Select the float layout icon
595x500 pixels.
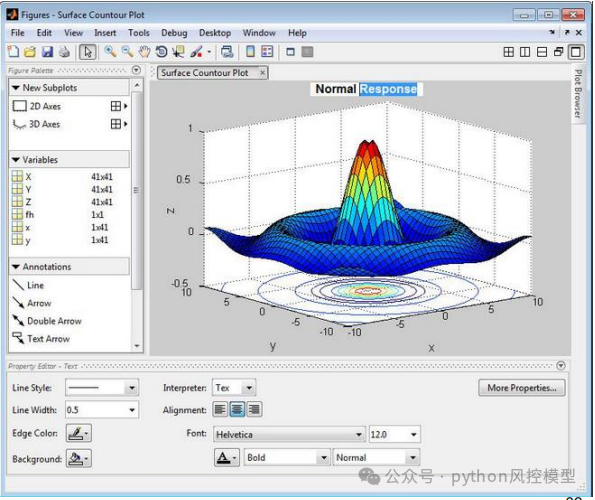tap(559, 52)
